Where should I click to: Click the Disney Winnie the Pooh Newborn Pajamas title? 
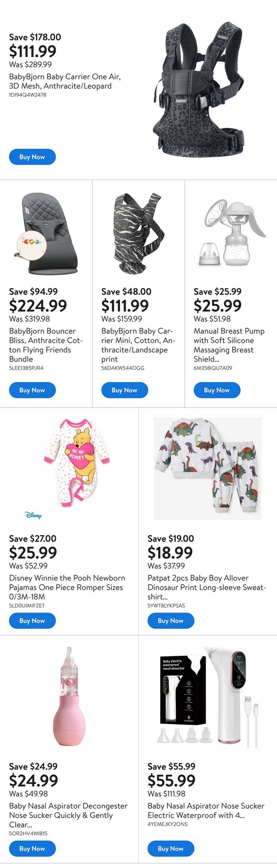[67, 587]
